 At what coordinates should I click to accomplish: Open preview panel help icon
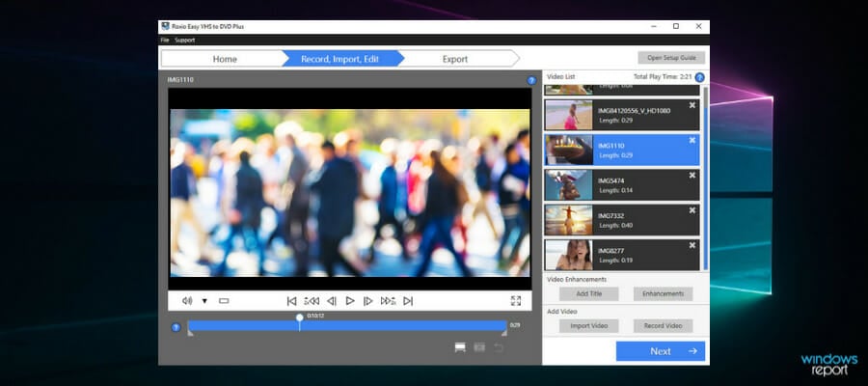click(x=531, y=80)
